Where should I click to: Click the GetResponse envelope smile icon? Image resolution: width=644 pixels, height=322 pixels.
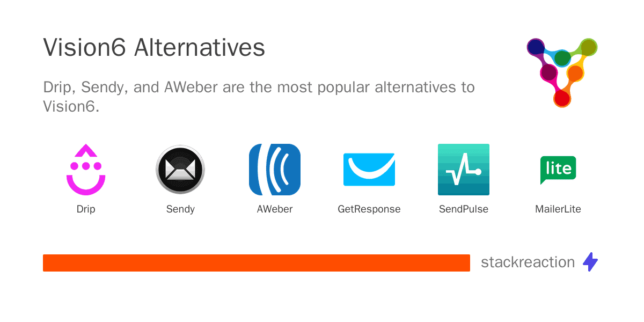click(x=369, y=170)
